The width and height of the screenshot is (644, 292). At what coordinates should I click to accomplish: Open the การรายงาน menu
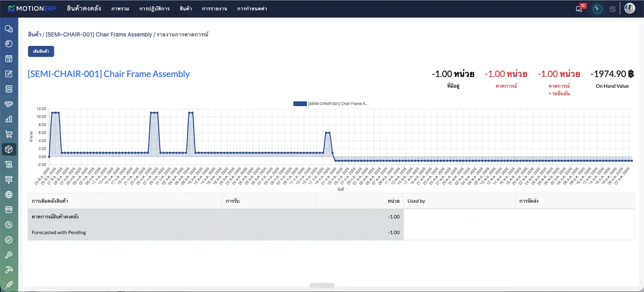(214, 9)
